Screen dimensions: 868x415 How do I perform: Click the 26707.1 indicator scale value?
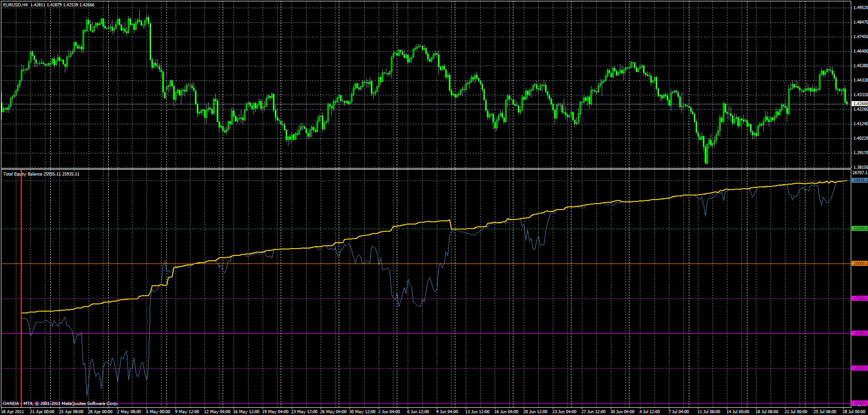point(860,173)
